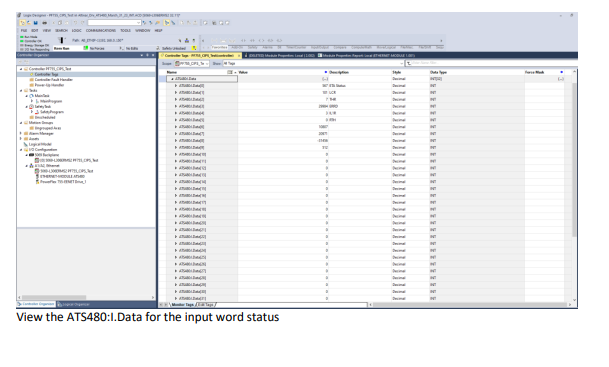Click the Copy icon in the toolbar
Screen dimensions: 609x367
tap(59, 23)
